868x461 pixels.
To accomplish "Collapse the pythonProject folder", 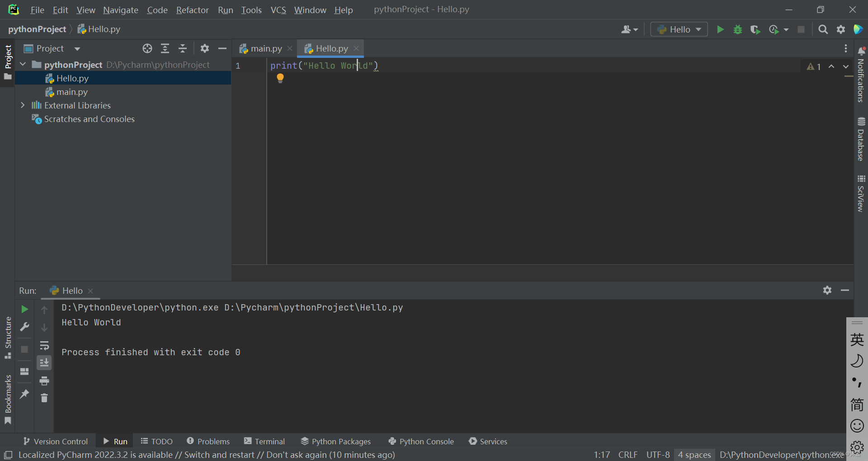I will [x=23, y=64].
